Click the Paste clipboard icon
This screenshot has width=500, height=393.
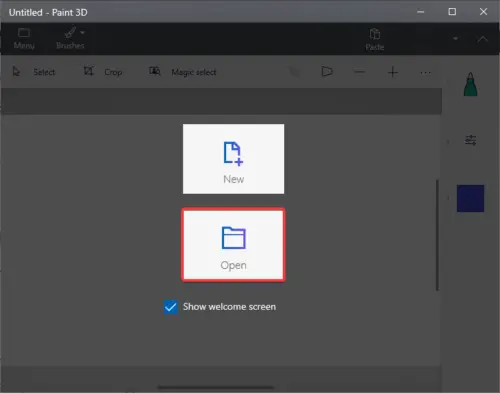pyautogui.click(x=375, y=34)
